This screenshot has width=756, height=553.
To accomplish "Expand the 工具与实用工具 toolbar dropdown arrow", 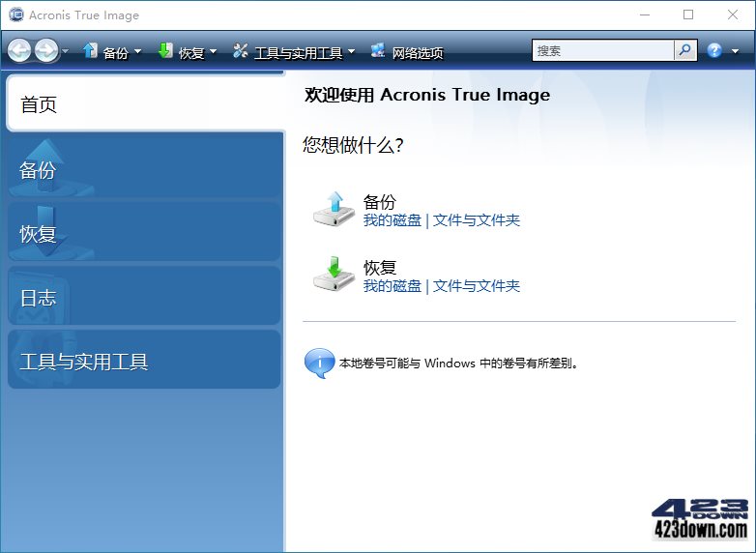I will tap(351, 51).
